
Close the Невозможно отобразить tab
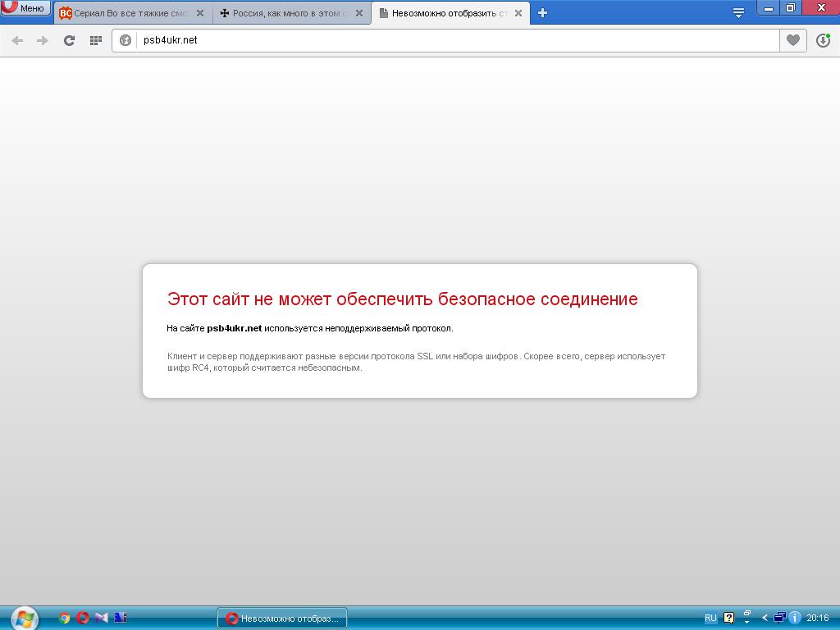[x=518, y=13]
